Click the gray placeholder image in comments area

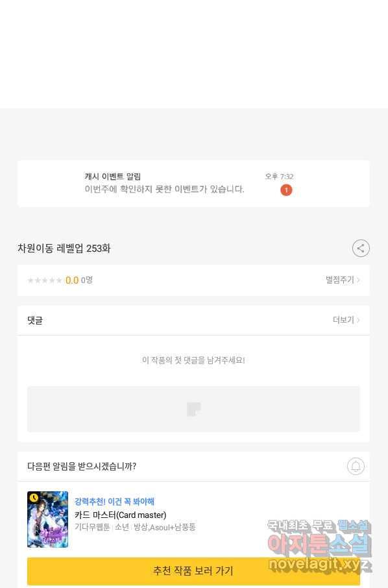(x=193, y=409)
